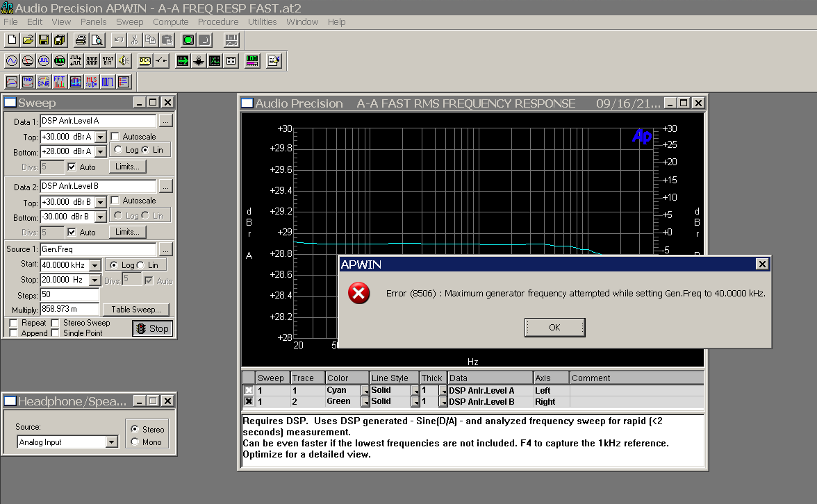Viewport: 817px width, 504px height.
Task: Save test with floppy disk icon
Action: coord(44,40)
